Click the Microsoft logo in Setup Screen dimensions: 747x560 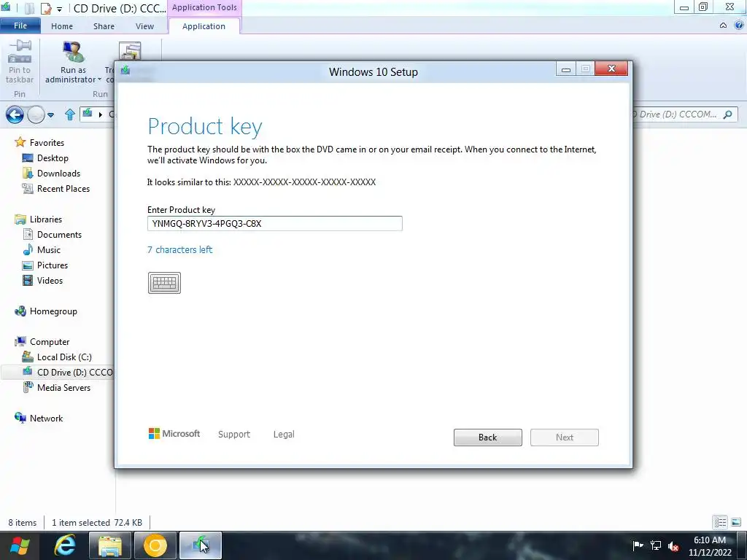[x=174, y=433]
